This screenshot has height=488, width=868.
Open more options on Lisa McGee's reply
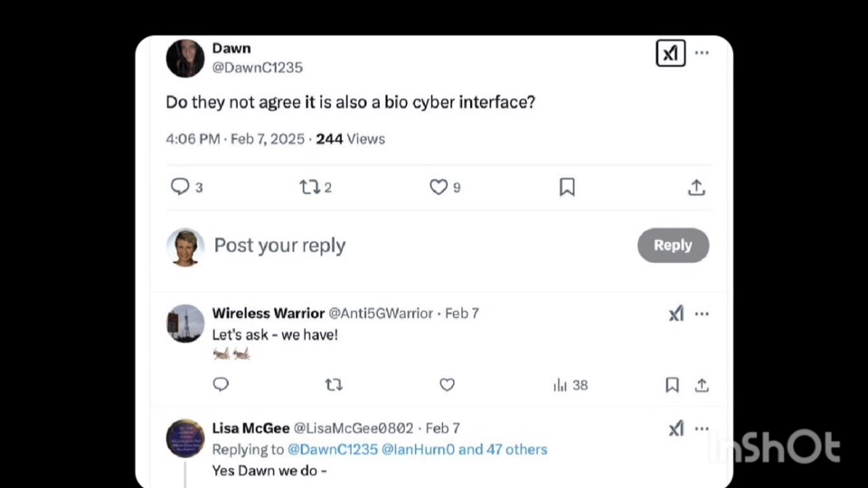702,428
